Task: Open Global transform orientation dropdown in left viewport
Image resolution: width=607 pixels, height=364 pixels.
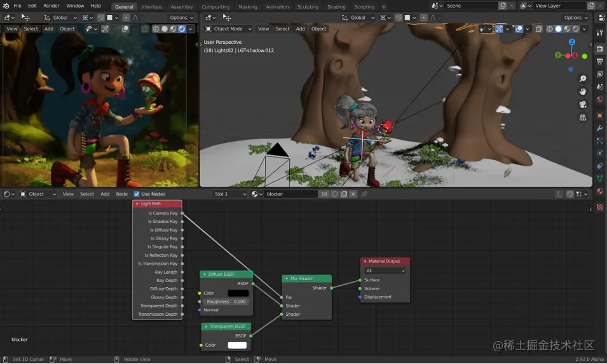Action: click(x=60, y=18)
